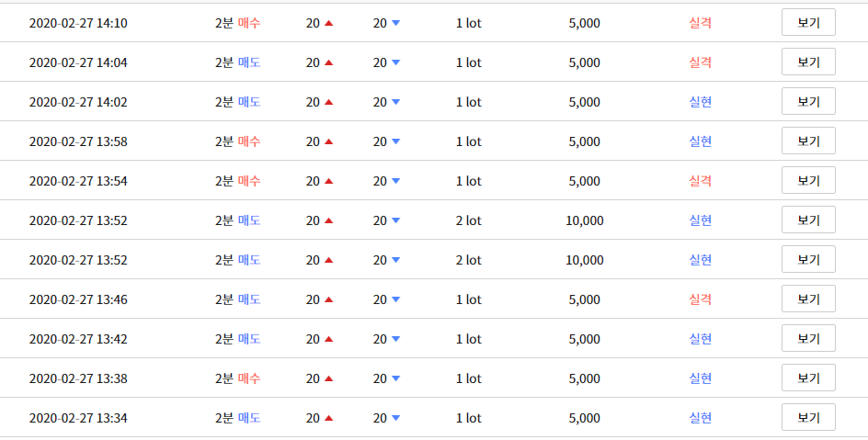This screenshot has width=868, height=440.
Task: Click blue down triangle in 13:46 row
Action: coord(395,299)
